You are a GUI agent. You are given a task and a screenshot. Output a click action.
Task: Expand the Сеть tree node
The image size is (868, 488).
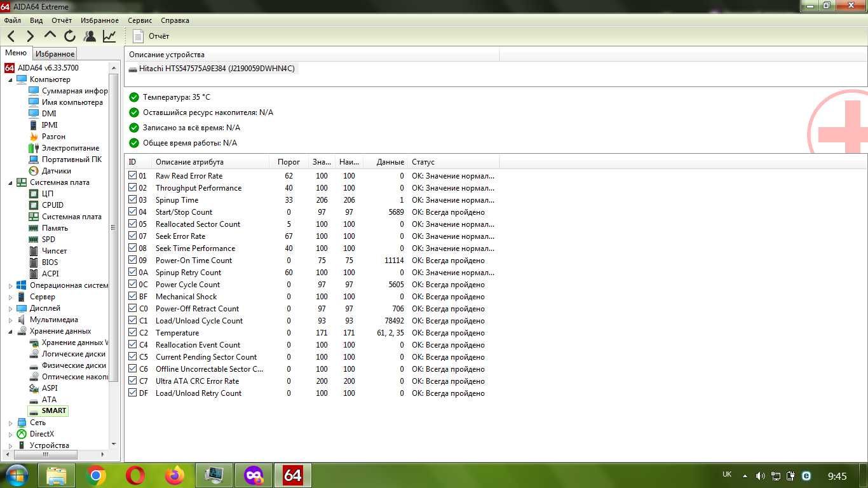tap(10, 423)
